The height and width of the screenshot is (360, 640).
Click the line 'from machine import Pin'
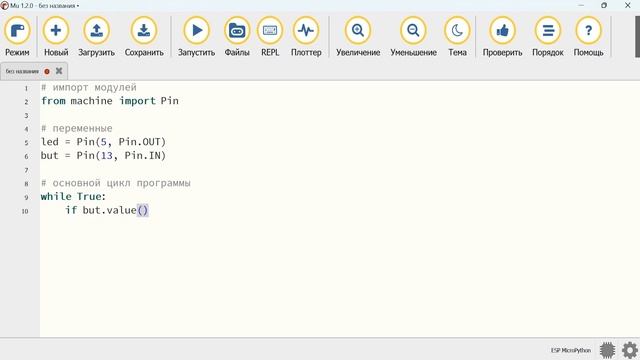tap(110, 101)
